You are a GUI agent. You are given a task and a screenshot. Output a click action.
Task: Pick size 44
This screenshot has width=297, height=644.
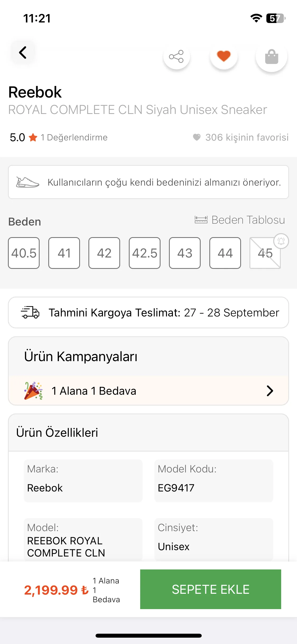coord(225,253)
